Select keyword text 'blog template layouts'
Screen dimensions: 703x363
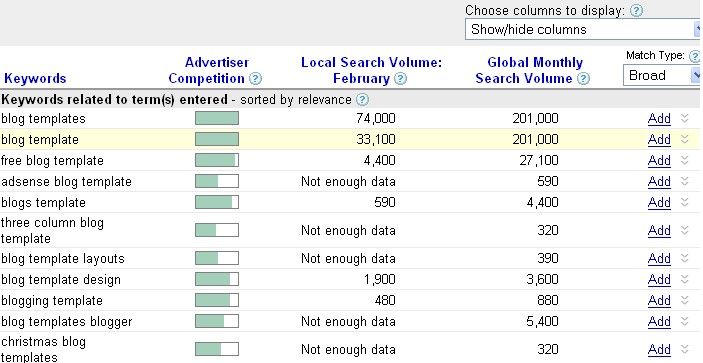pyautogui.click(x=63, y=259)
